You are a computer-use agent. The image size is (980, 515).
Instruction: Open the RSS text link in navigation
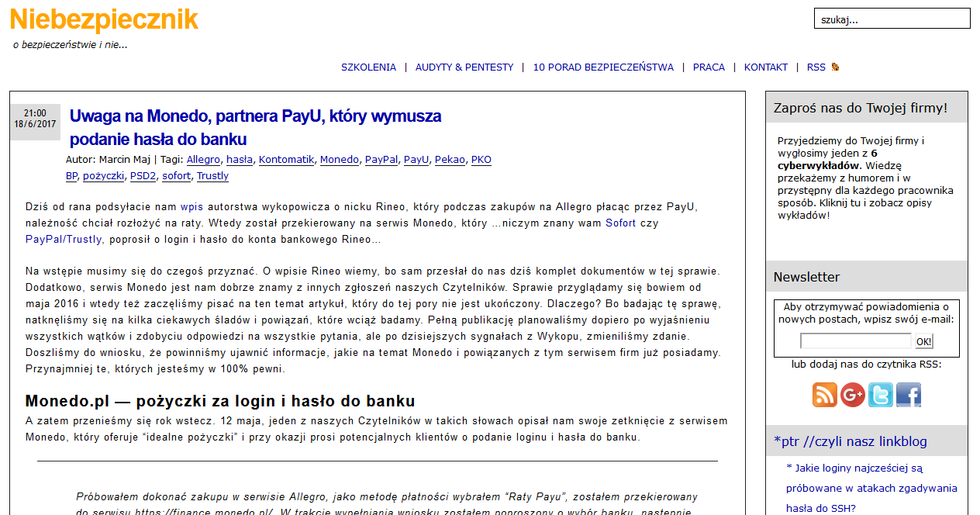pos(816,67)
